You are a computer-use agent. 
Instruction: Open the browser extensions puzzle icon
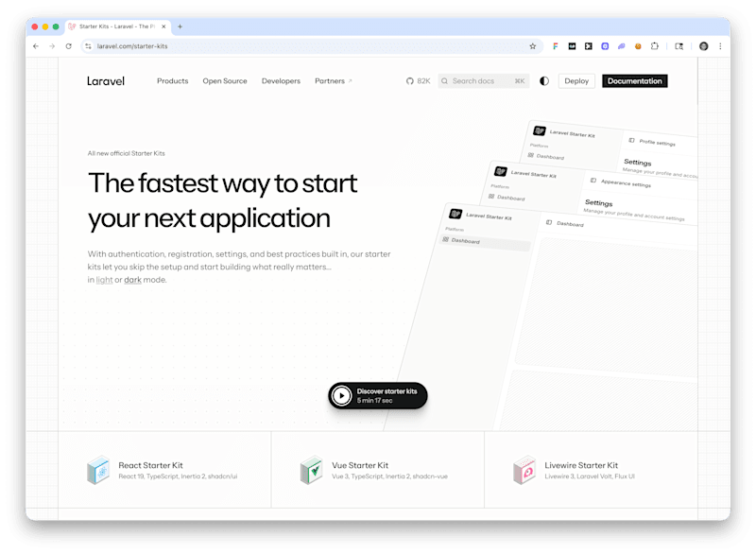tap(654, 46)
